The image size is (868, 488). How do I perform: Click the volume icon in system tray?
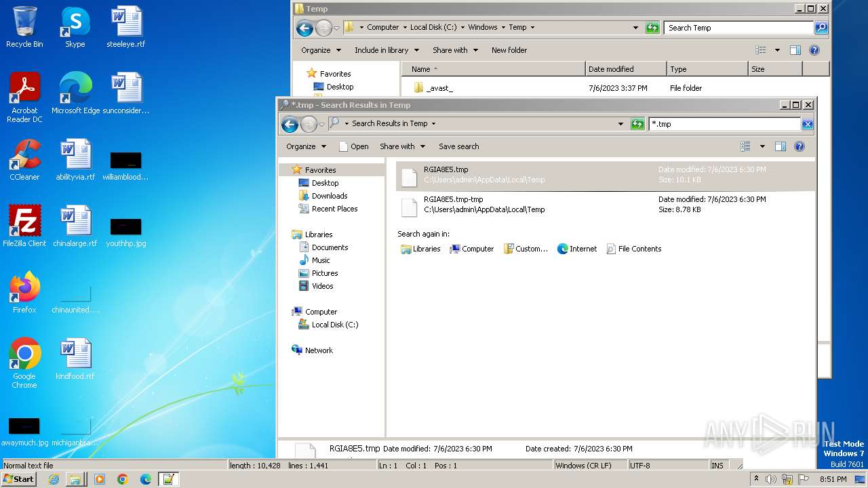click(x=771, y=479)
